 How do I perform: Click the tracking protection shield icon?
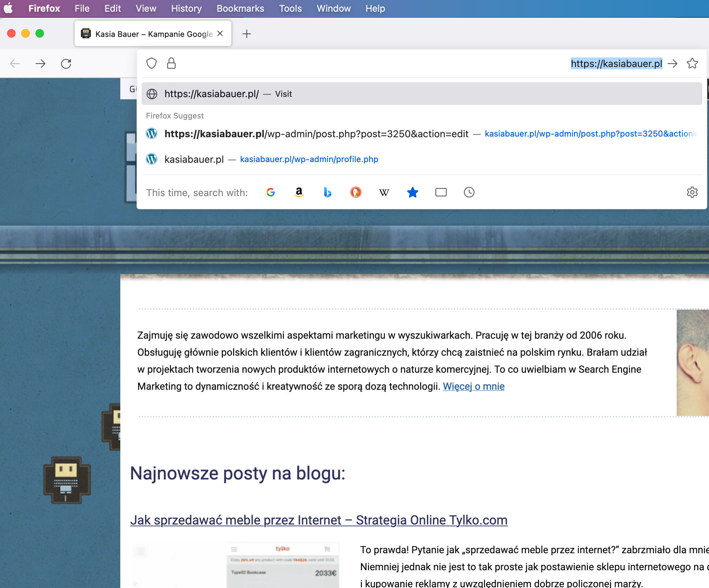coord(152,63)
